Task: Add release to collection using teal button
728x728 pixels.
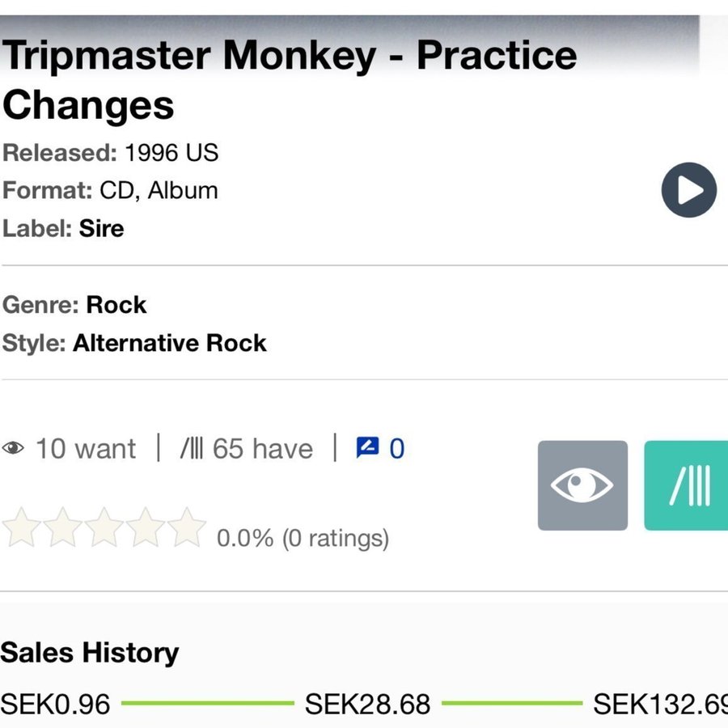Action: (x=687, y=485)
